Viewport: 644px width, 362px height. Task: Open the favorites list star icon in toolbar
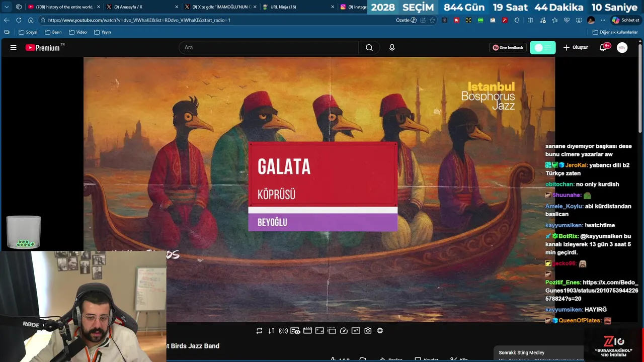click(x=554, y=20)
